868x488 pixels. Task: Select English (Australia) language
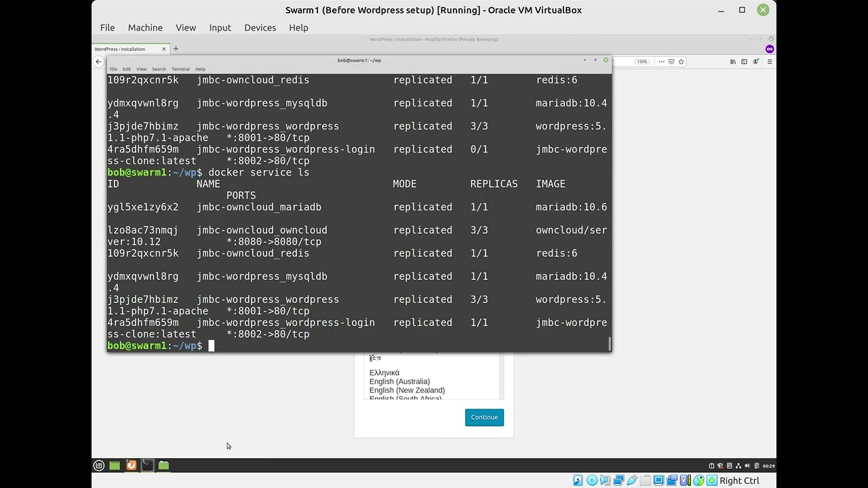pos(399,382)
